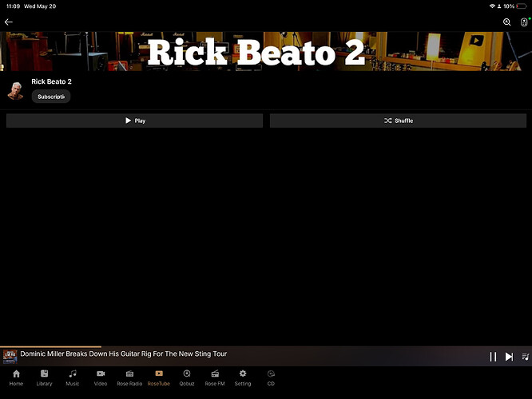Open the remote control icon
This screenshot has height=399, width=532.
tap(524, 22)
